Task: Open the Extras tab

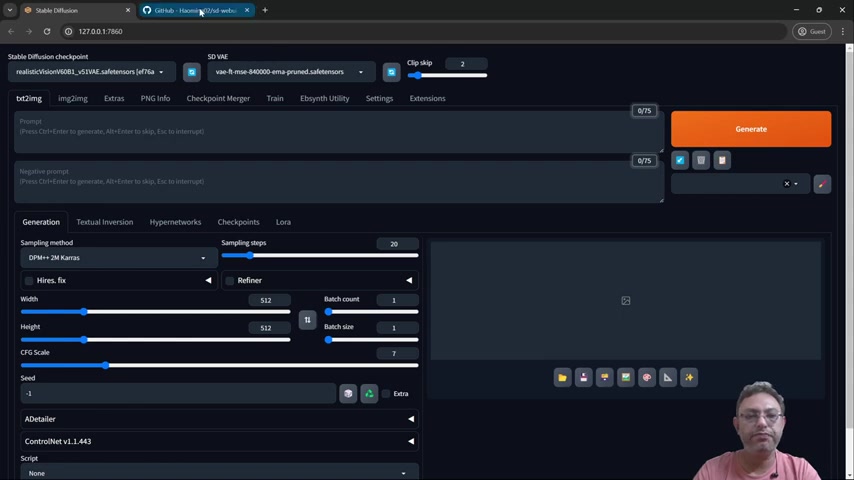Action: pyautogui.click(x=114, y=99)
